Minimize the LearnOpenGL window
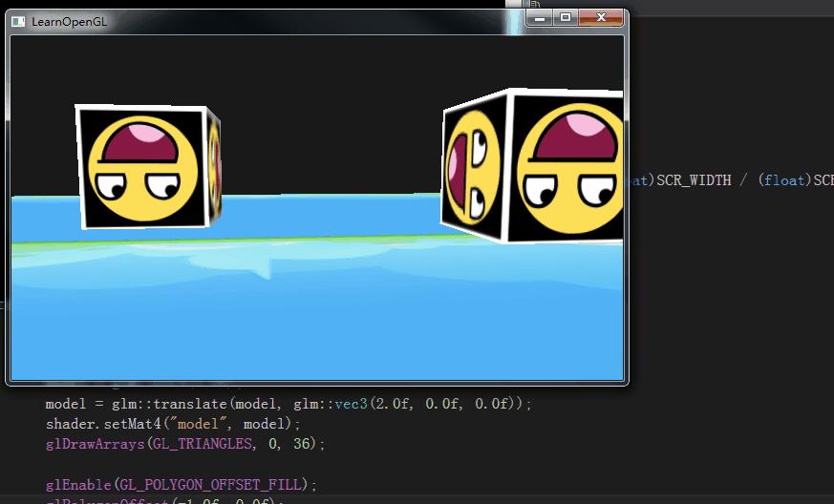 click(540, 17)
